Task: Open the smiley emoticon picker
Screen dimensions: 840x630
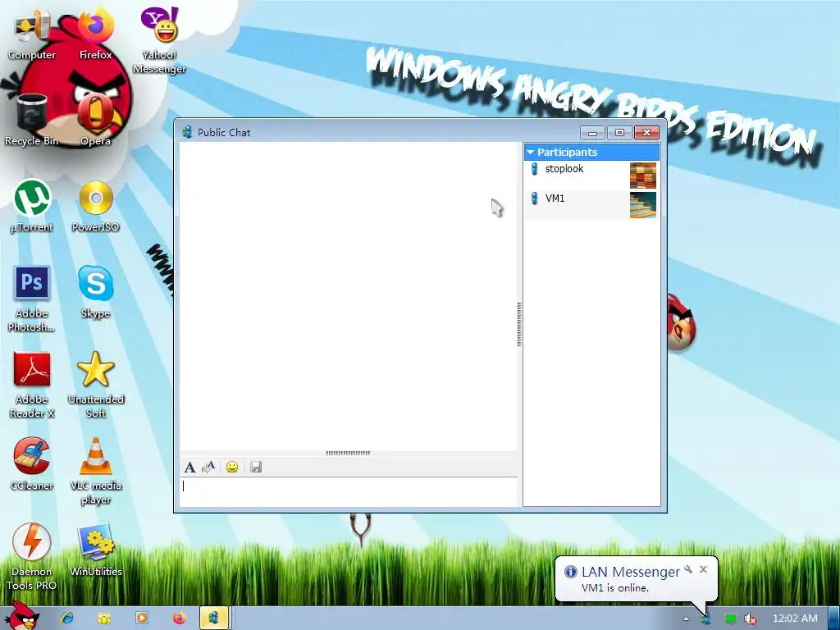Action: click(x=232, y=467)
